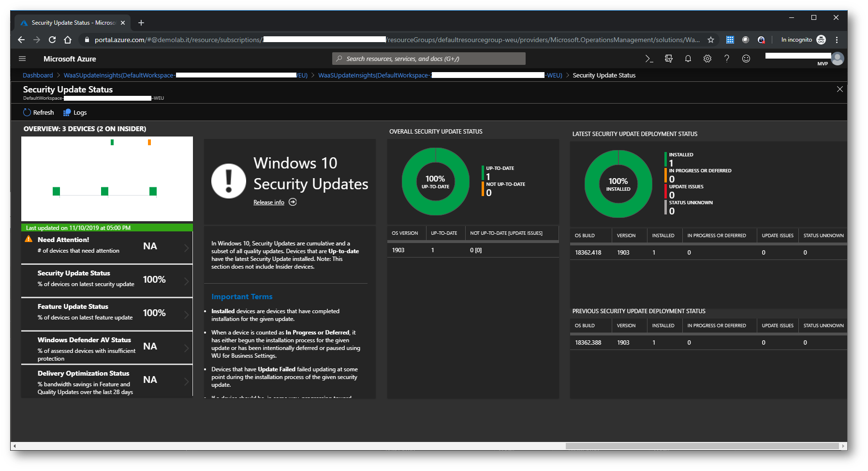Viewport: 868px width, 471px height.
Task: Select the UPDATE ISSUES legend entry
Action: tap(684, 191)
